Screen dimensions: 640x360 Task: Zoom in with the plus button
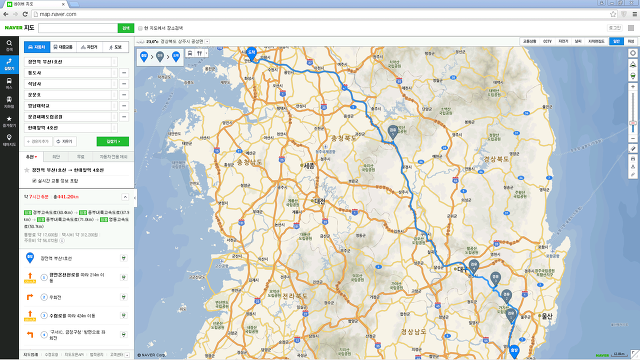point(633,87)
